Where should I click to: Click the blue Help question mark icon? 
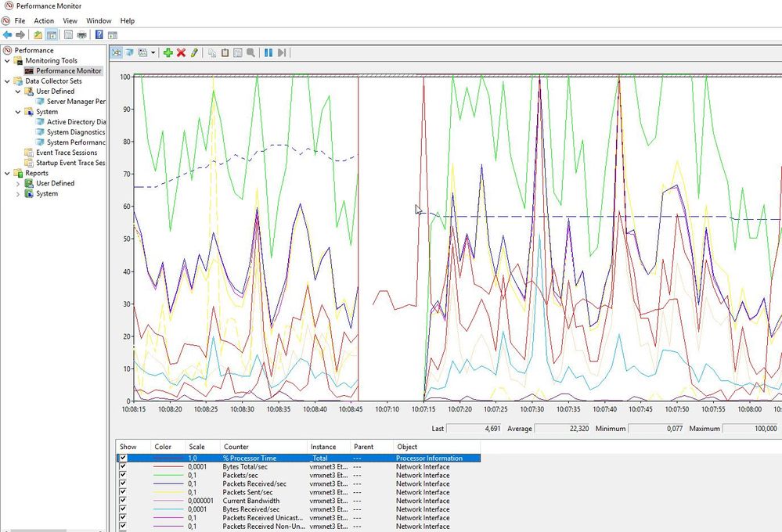tap(99, 34)
